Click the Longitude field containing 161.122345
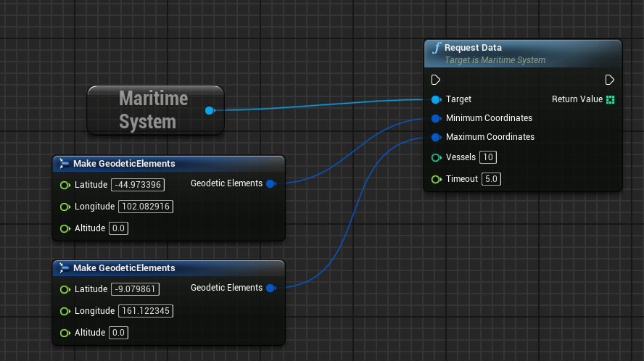This screenshot has width=644, height=361. pos(145,311)
